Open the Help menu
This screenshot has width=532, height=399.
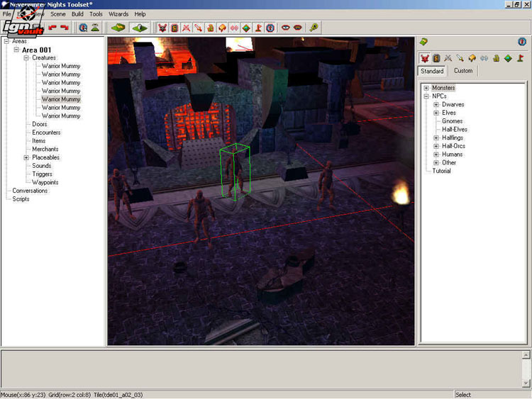pos(140,14)
